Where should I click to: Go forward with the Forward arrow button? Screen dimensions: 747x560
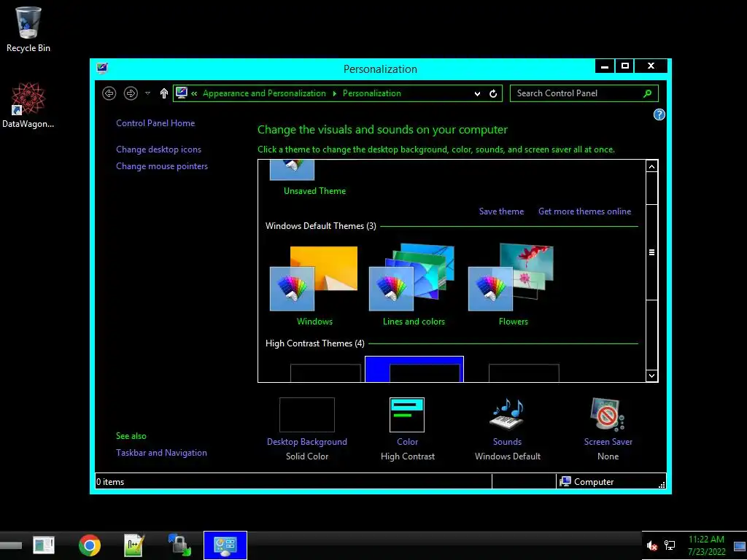pyautogui.click(x=131, y=93)
